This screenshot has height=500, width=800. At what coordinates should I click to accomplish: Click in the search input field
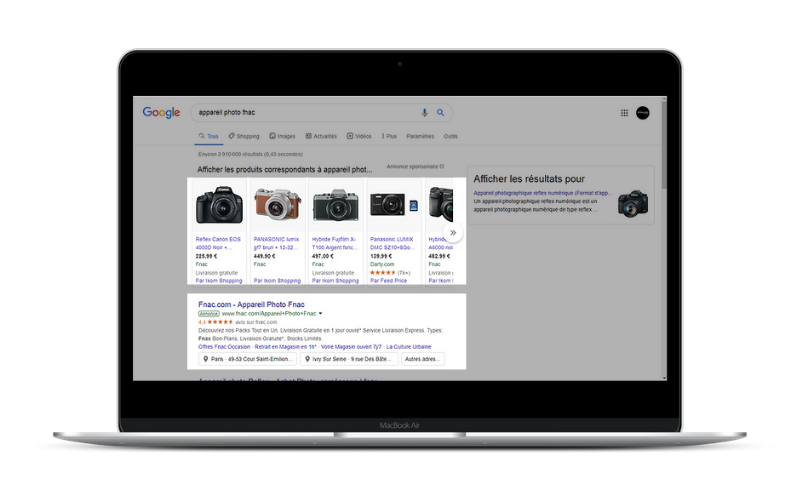tap(300, 113)
